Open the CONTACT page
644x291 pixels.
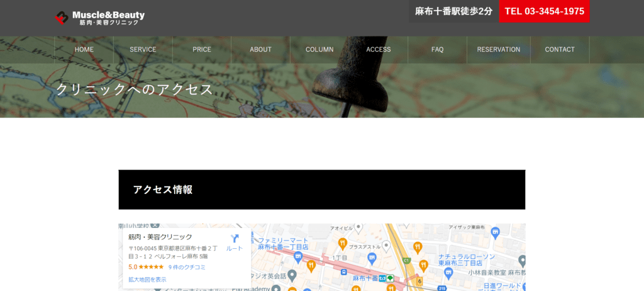pos(560,50)
